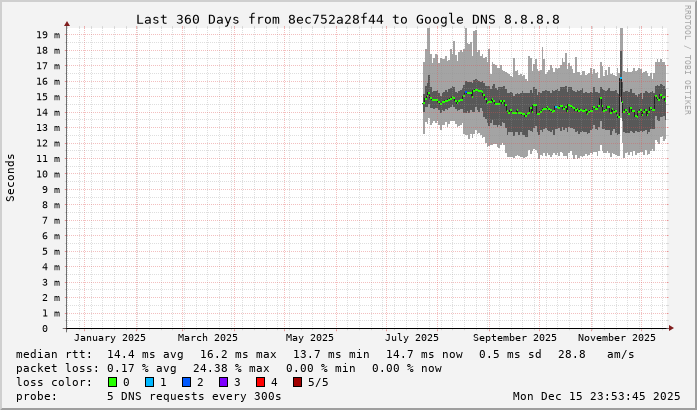Select the March 2025 axis label
This screenshot has width=697, height=410.
[x=208, y=338]
